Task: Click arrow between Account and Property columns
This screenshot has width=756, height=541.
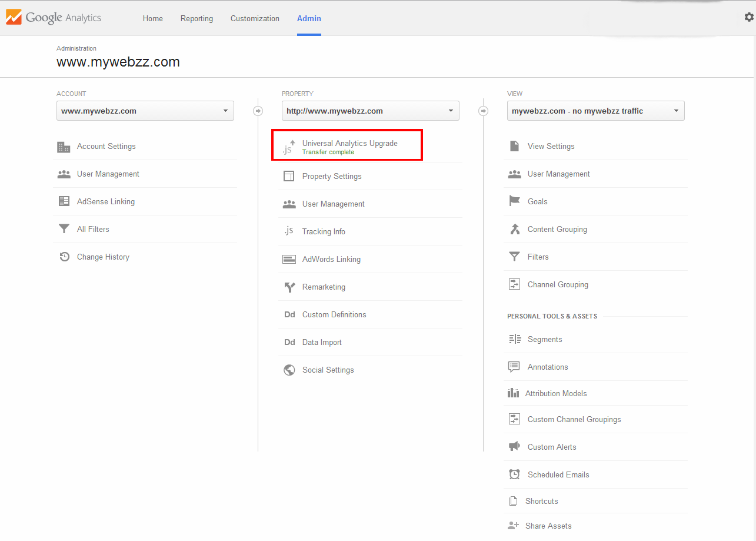Action: click(x=258, y=111)
